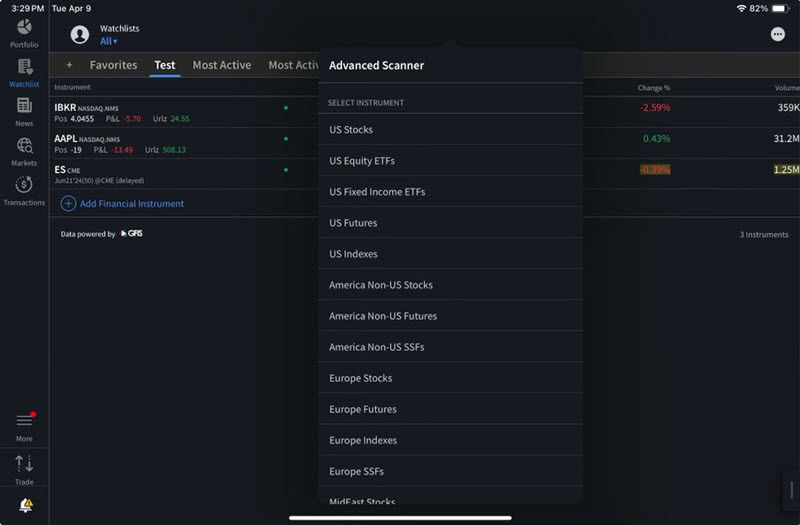Sort by the Change % column header

(x=654, y=88)
